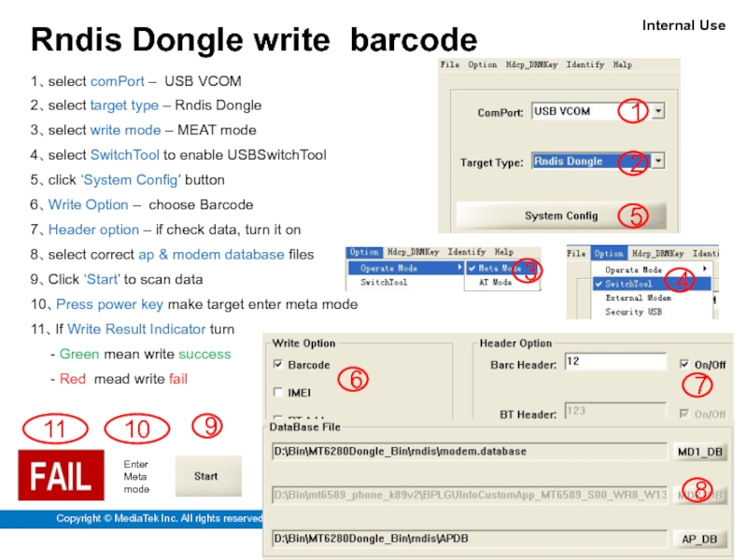
Task: Open the Option menu in top window
Action: 482,64
